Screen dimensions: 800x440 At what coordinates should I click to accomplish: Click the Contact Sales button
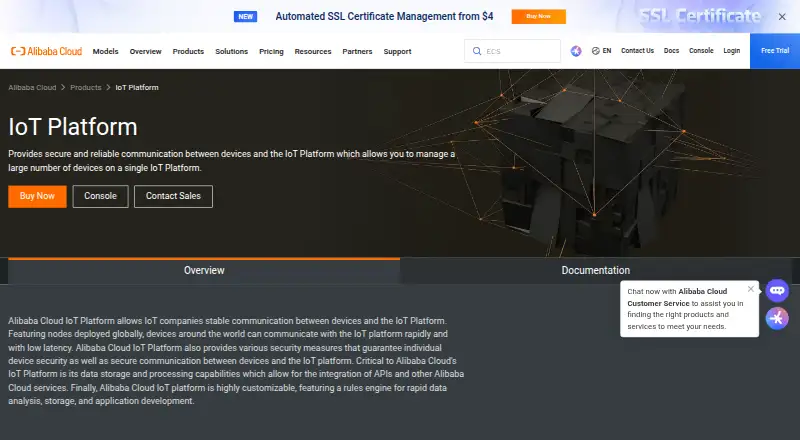pos(173,196)
